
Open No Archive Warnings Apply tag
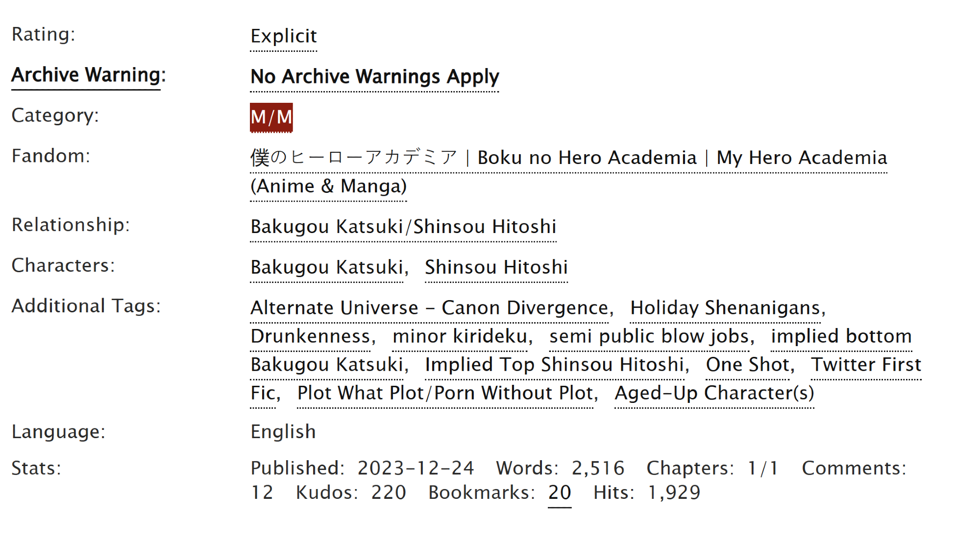click(x=374, y=77)
